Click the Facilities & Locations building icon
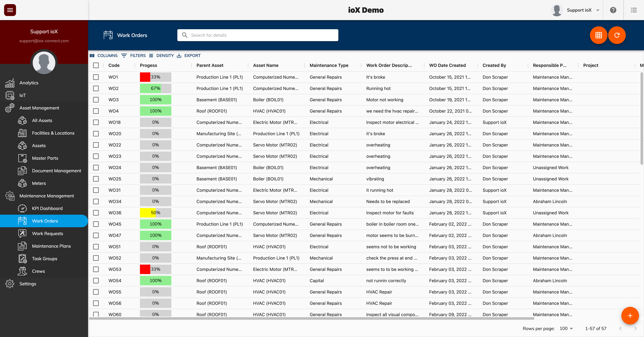 point(22,133)
